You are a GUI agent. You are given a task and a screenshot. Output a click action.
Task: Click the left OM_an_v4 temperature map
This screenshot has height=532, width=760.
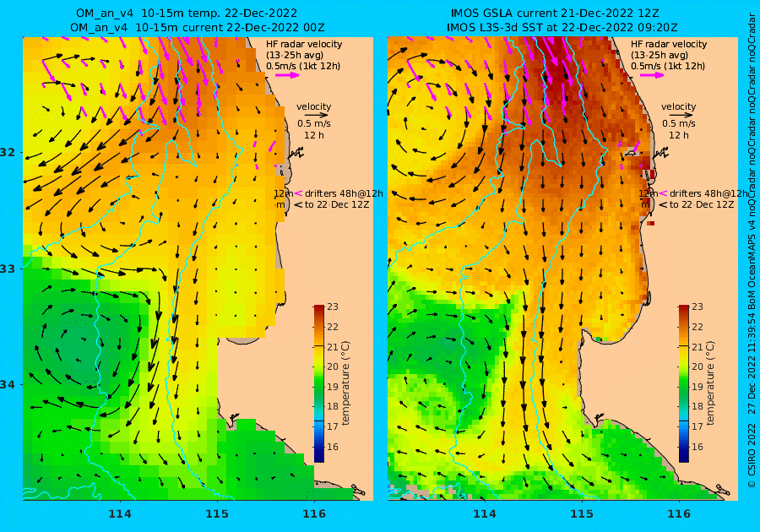point(198,269)
